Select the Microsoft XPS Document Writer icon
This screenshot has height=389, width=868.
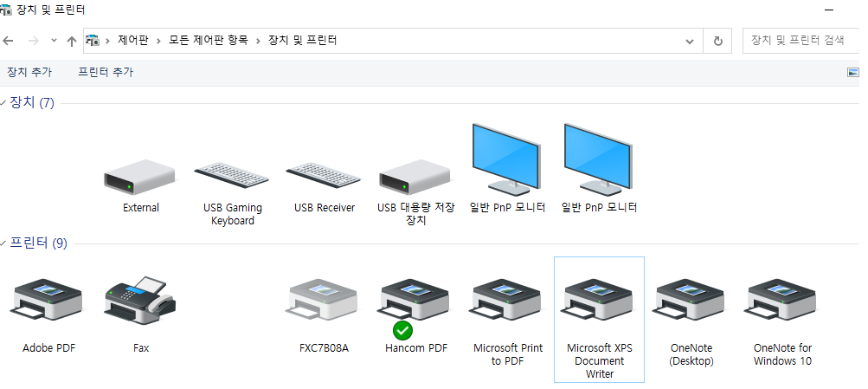coord(599,300)
